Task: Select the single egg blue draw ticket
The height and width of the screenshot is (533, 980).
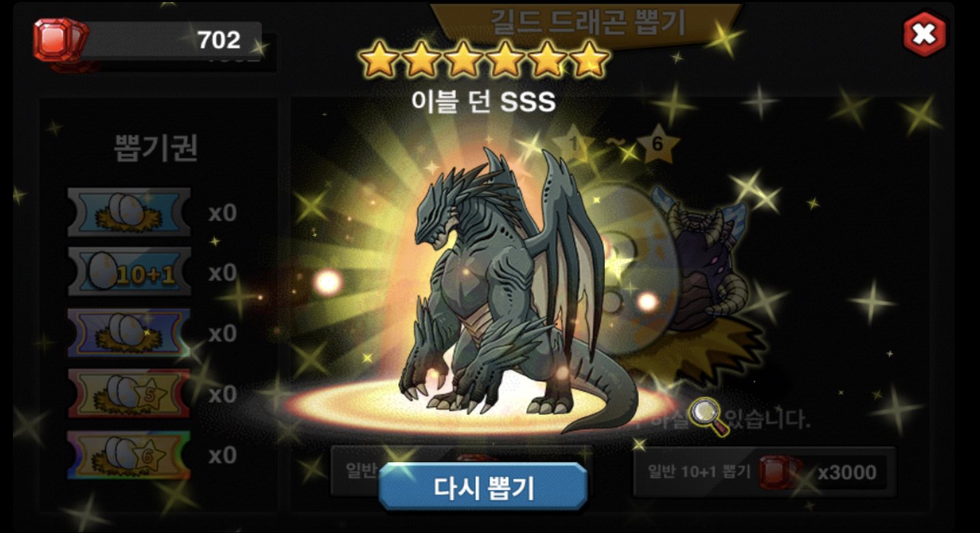Action: [129, 212]
